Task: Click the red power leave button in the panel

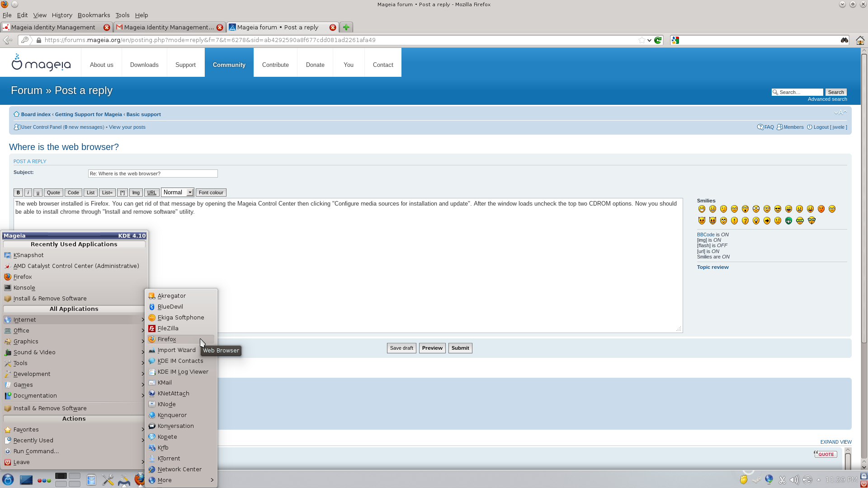Action: (864, 483)
